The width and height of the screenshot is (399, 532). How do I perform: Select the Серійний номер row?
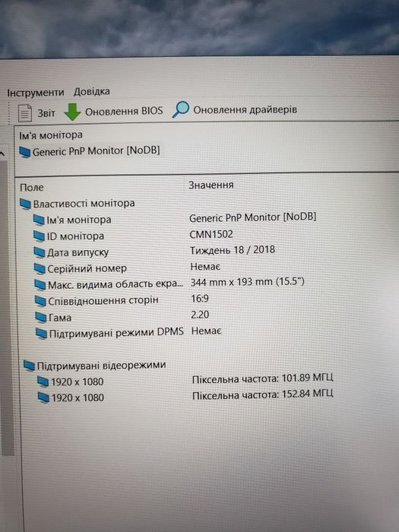(127, 268)
